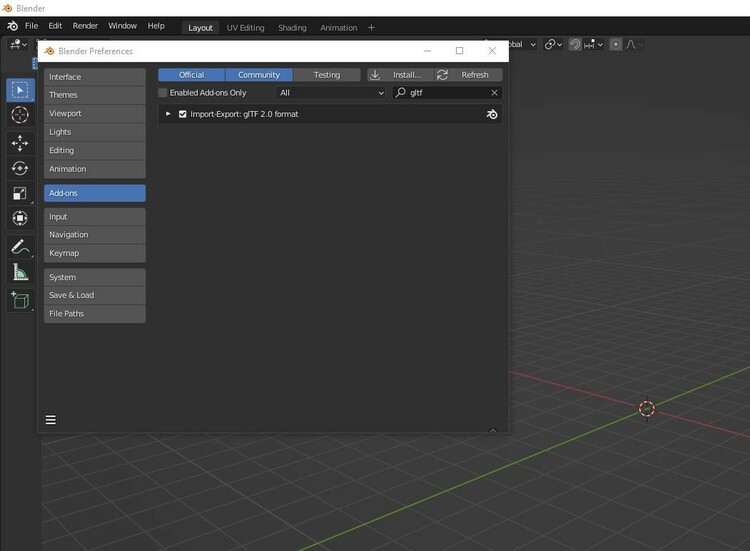Select the Move tool
The width and height of the screenshot is (750, 551).
[20, 143]
